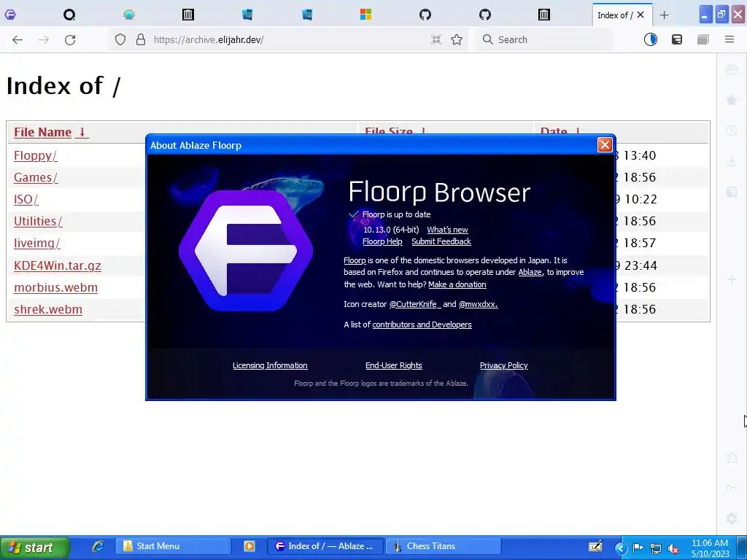Click the Make a donation link
Image resolution: width=747 pixels, height=560 pixels.
click(x=457, y=284)
